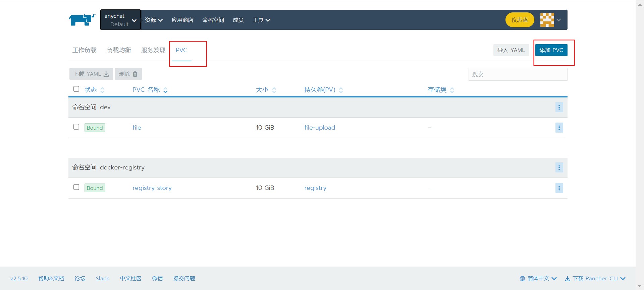Open 应用商店 in navigation bar
This screenshot has width=644, height=290.
(182, 20)
